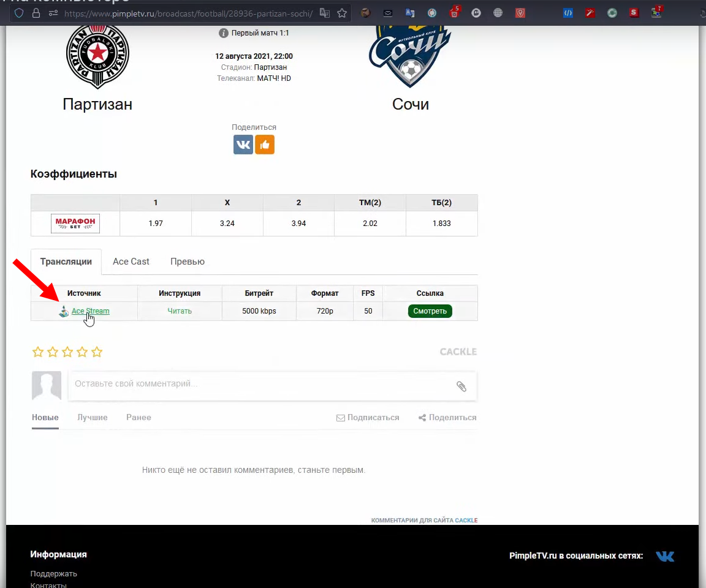Image resolution: width=706 pixels, height=588 pixels.
Task: Click the 3.24 draw odds cell
Action: tap(227, 223)
